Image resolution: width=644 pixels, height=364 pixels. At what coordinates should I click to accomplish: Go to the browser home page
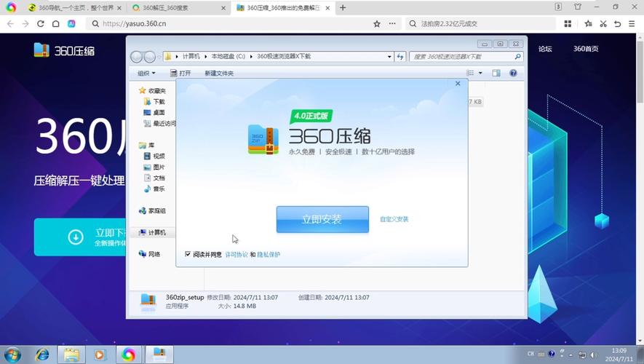coord(56,24)
